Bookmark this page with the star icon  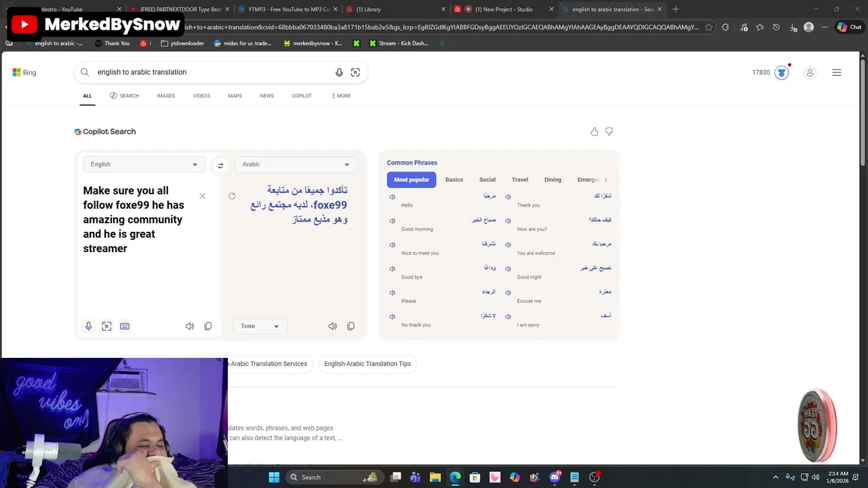coord(709,27)
